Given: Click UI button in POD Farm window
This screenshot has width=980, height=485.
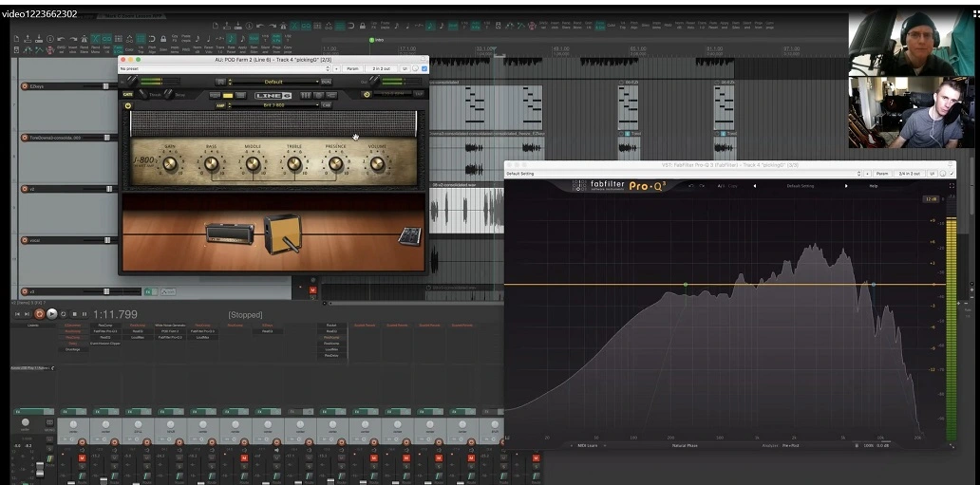Looking at the screenshot, I should 405,68.
